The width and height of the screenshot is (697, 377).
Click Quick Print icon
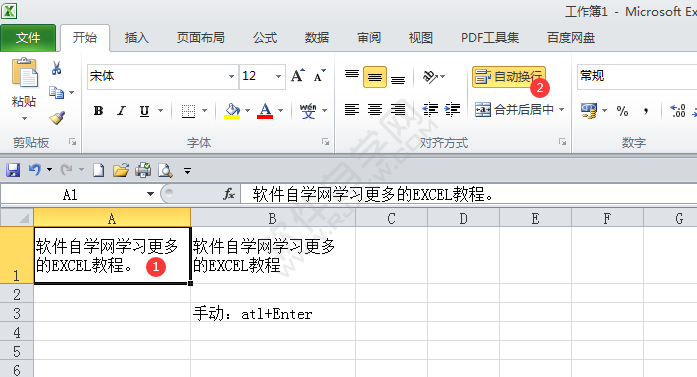(143, 170)
